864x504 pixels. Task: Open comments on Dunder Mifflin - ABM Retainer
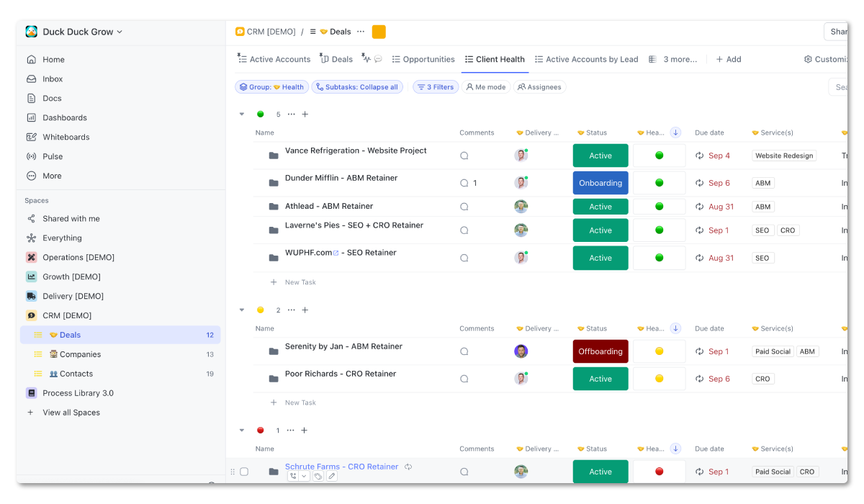[464, 183]
